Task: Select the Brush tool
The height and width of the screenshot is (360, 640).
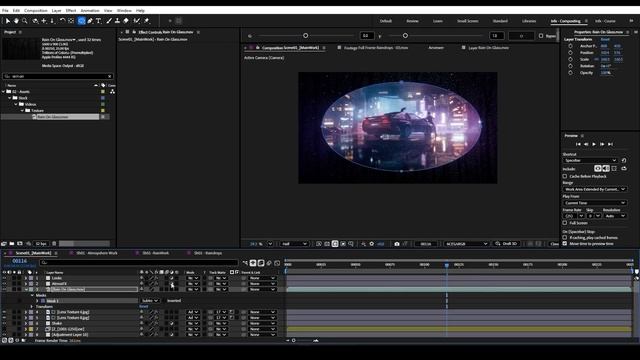Action: pos(109,21)
